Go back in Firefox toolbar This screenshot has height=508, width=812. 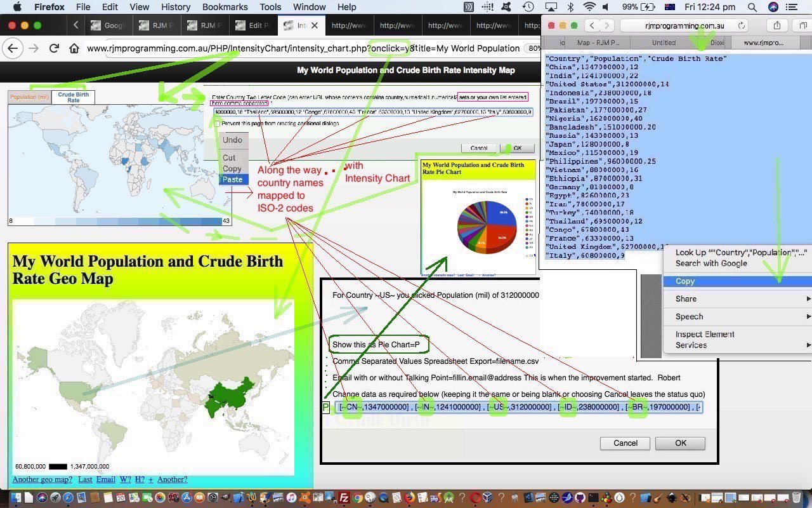tap(13, 48)
